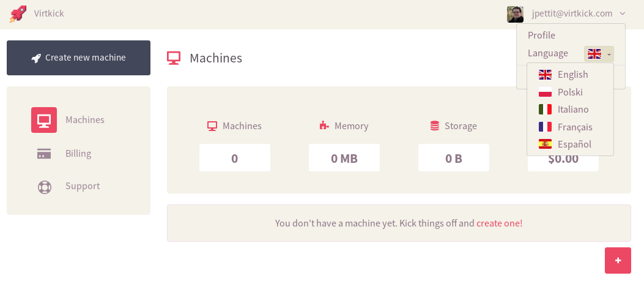Collapse the jpettit@virtkick.com account dropdown
This screenshot has height=281, width=644.
click(x=622, y=13)
